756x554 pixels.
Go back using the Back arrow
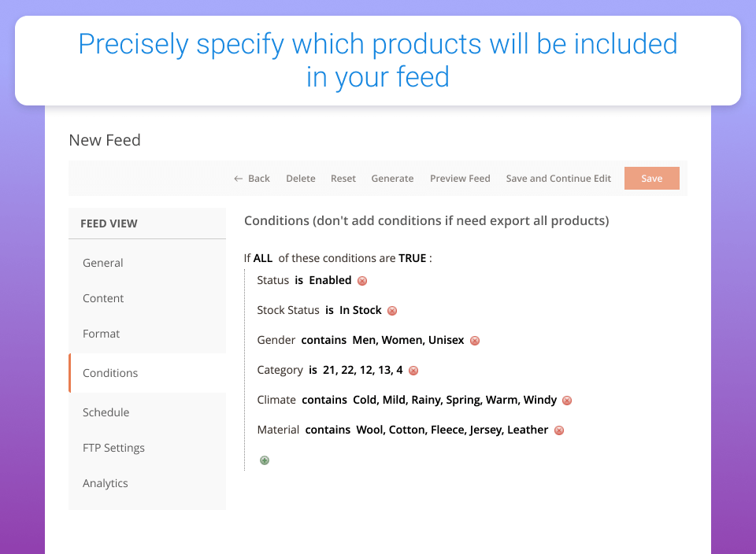252,179
